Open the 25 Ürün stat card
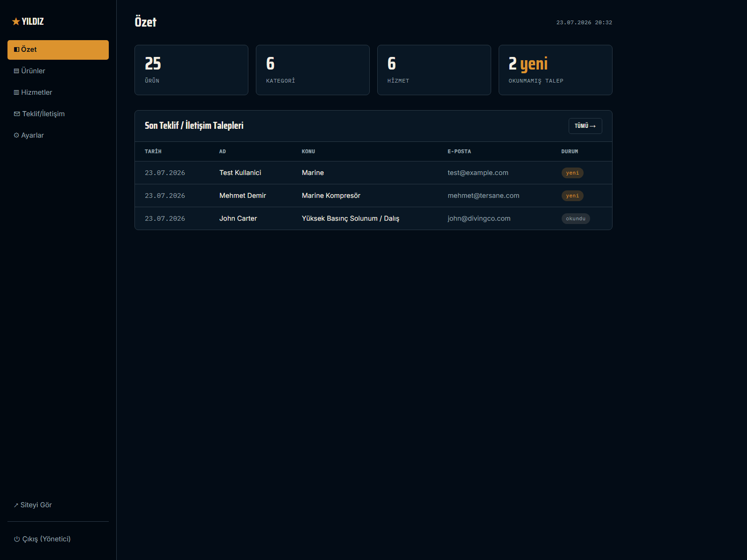747x560 pixels. click(x=191, y=70)
